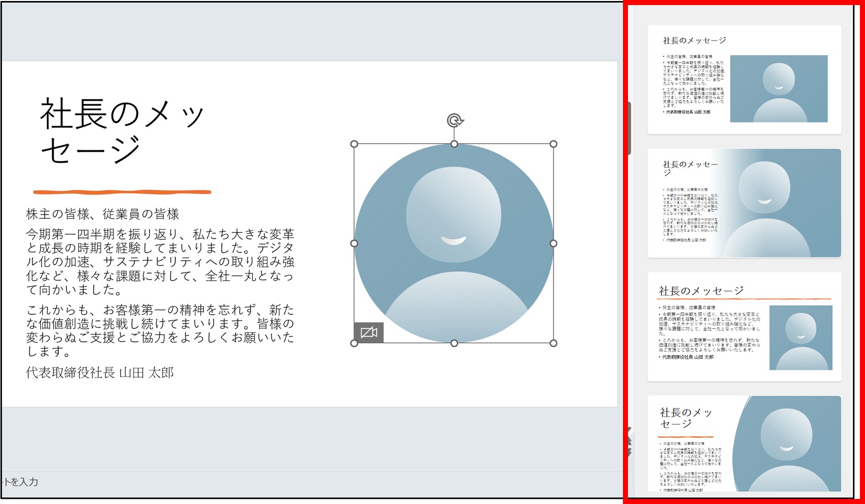Screen dimensions: 865x504
Task: Click the top-right corner handle of the picture
Action: click(x=554, y=144)
